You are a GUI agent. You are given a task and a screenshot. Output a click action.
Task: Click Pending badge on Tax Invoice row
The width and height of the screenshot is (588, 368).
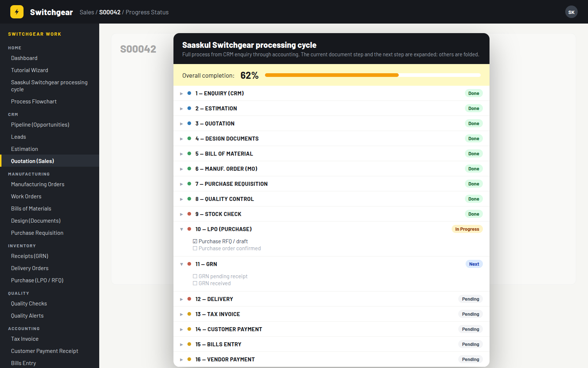pyautogui.click(x=470, y=314)
